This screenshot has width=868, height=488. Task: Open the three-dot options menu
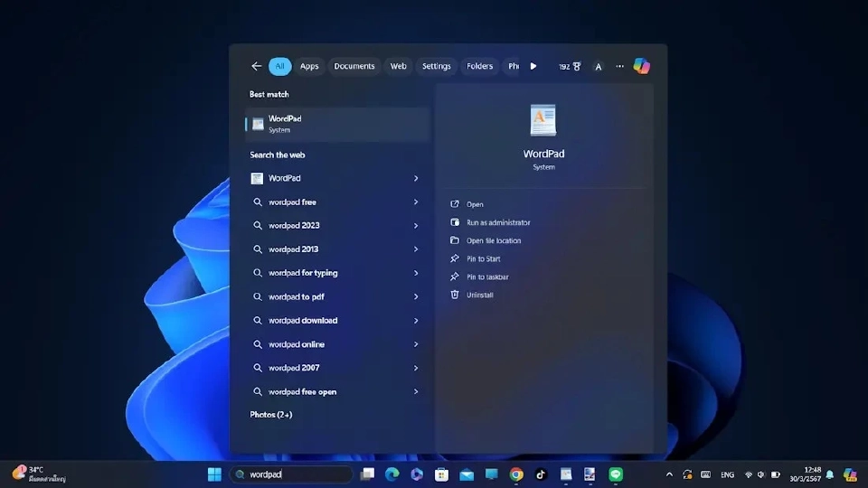(620, 66)
